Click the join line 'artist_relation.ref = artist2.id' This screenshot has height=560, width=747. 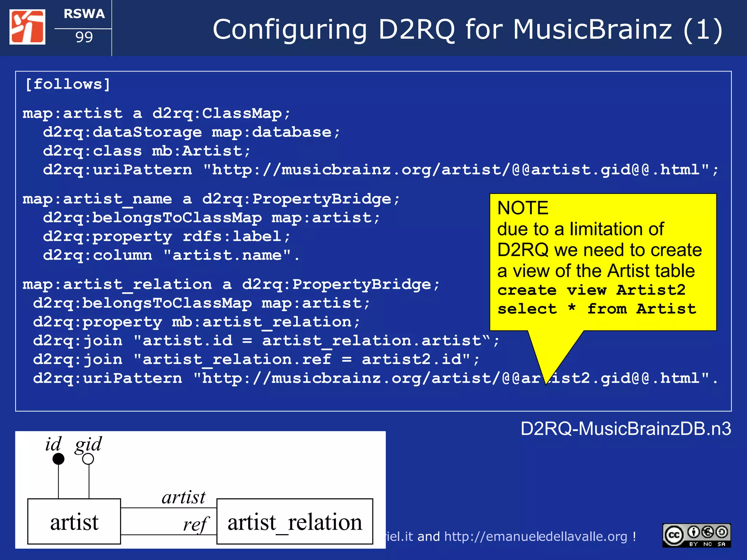click(x=256, y=359)
